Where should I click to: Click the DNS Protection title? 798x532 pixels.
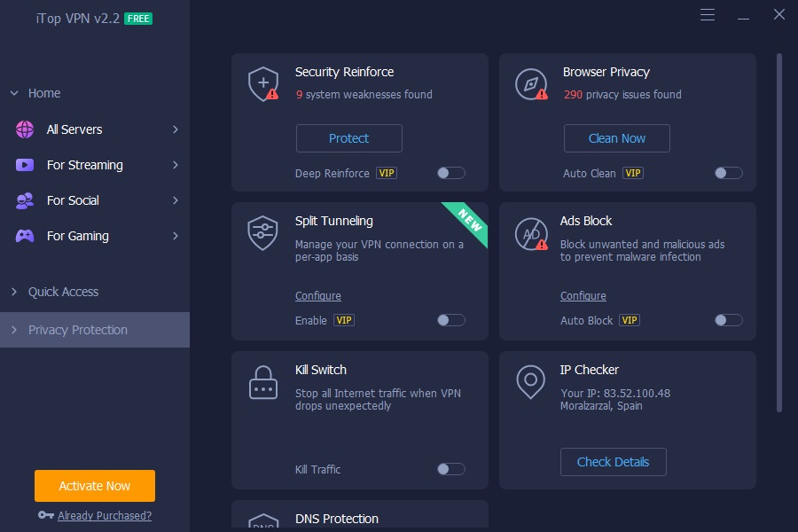point(337,519)
